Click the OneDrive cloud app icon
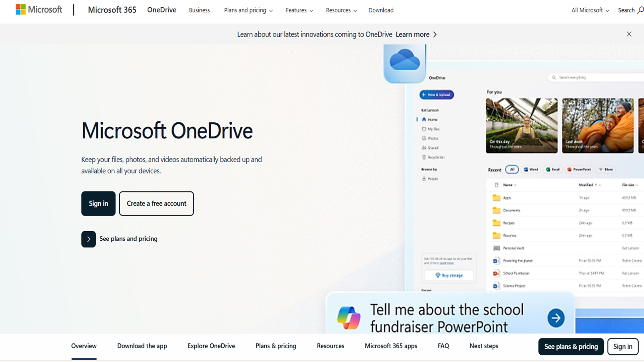Image resolution: width=644 pixels, height=362 pixels. tap(405, 64)
